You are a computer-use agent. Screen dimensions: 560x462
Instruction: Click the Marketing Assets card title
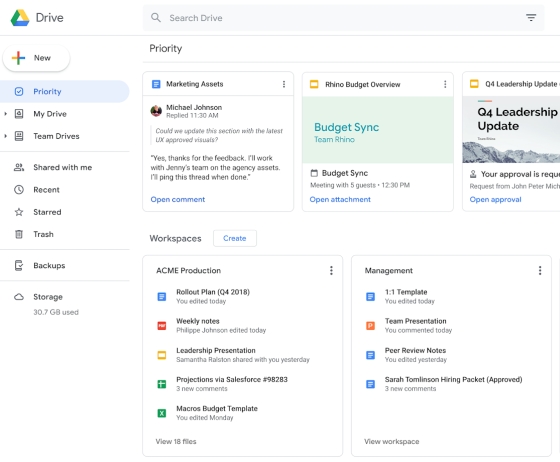(195, 84)
